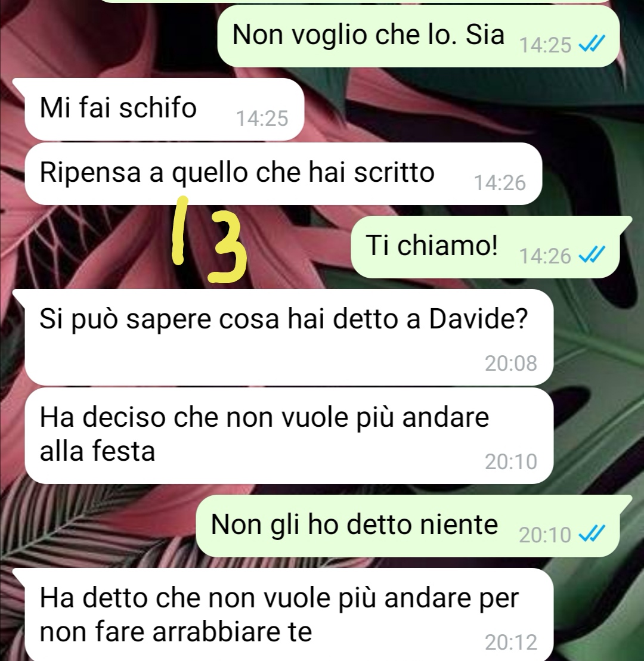Screen dimensions: 644x661
Task: Select 'Si può sapere cosa hai detto a Davide?' message
Action: [289, 337]
